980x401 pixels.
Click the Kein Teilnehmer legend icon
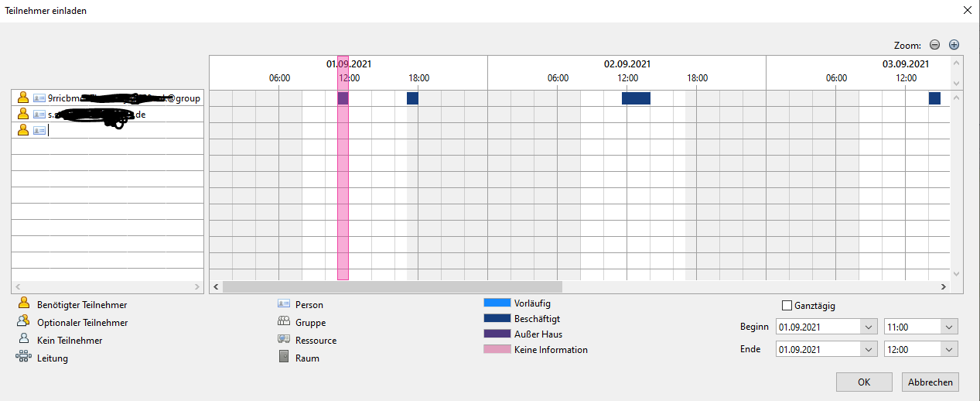coord(23,340)
